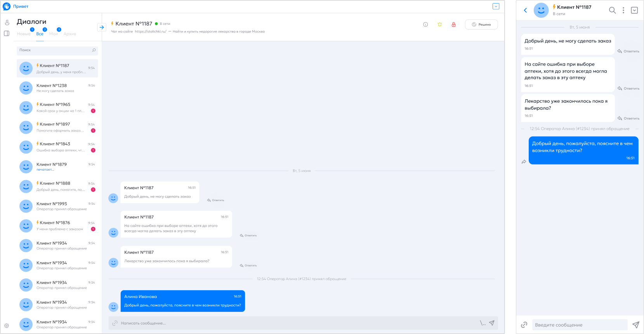Send message with desktop paper plane icon
Viewport: 644px width, 334px height.
(492, 323)
